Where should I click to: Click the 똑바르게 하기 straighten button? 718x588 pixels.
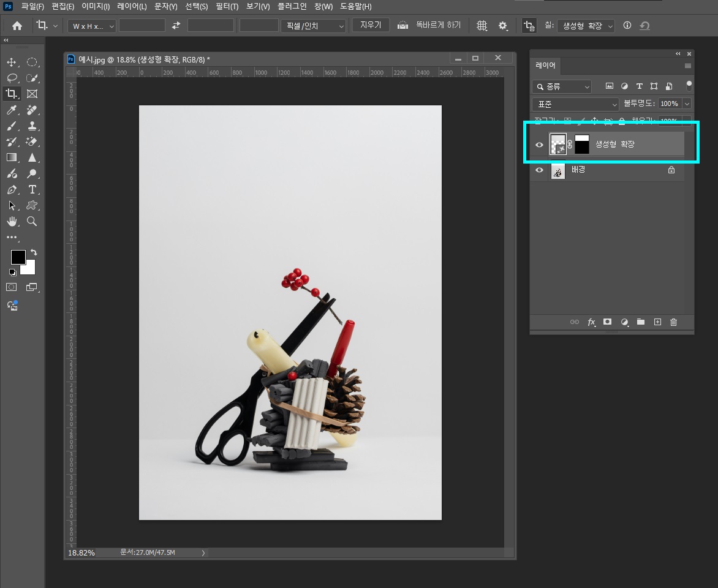click(x=429, y=24)
